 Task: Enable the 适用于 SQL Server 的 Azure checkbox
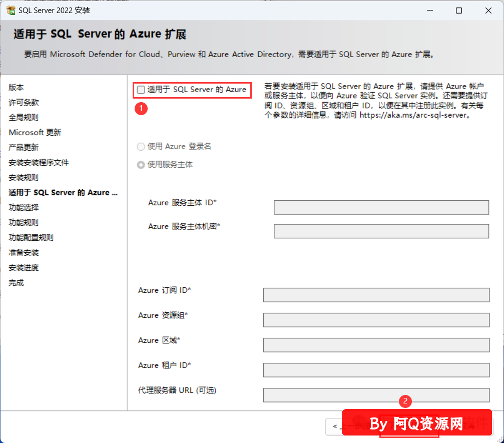click(141, 90)
